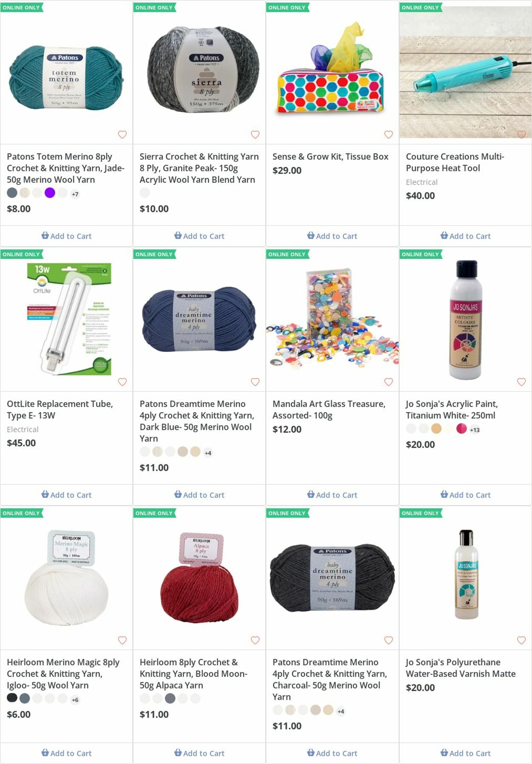Expand +7 more colours for Totem Merino
Screen dimensions: 532x764
point(75,194)
